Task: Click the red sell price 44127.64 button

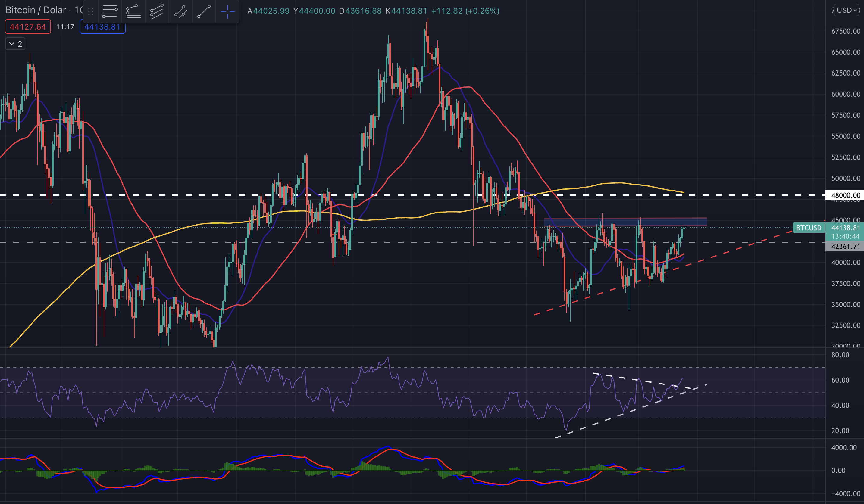Action: pyautogui.click(x=28, y=27)
